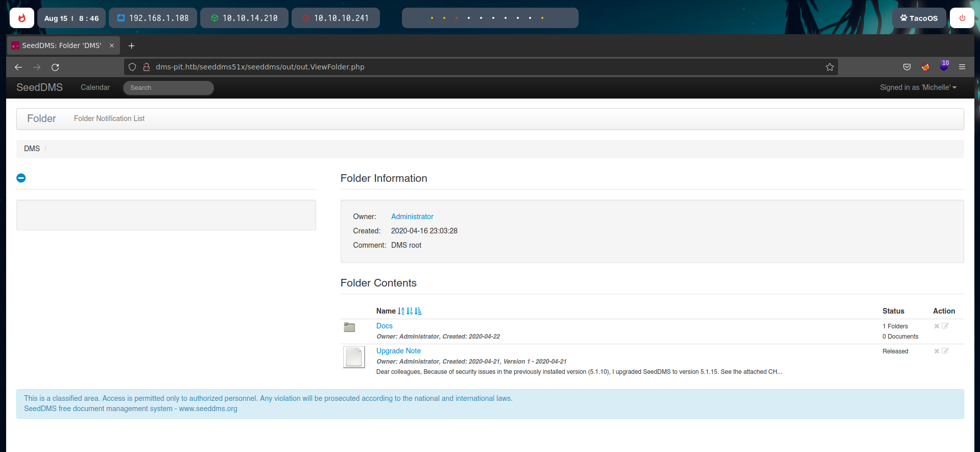Collapse the folder tree with minus button

21,178
